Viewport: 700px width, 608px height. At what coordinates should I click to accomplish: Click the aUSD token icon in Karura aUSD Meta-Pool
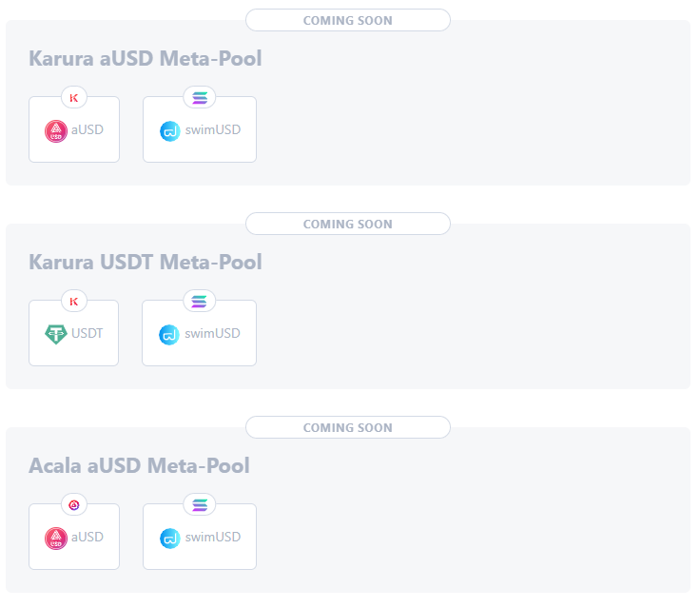56,130
